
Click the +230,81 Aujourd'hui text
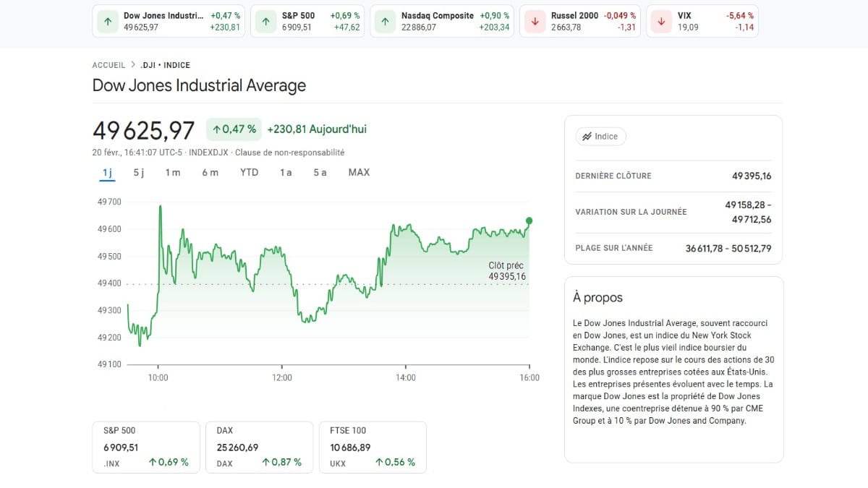pos(317,129)
